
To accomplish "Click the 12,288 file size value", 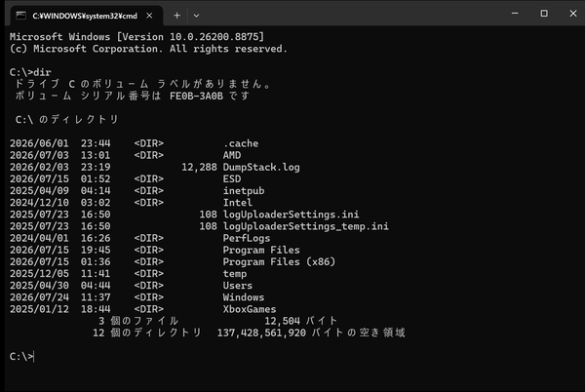I will 199,167.
